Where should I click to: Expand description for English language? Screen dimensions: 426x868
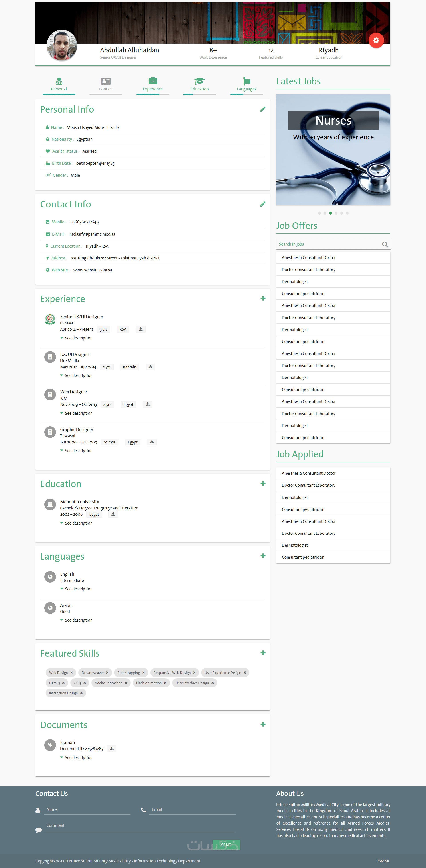(x=78, y=589)
